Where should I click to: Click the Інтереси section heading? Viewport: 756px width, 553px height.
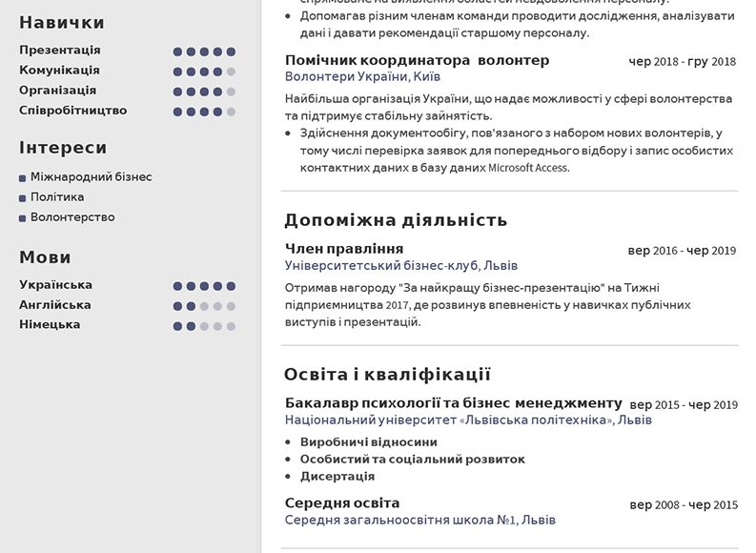63,148
